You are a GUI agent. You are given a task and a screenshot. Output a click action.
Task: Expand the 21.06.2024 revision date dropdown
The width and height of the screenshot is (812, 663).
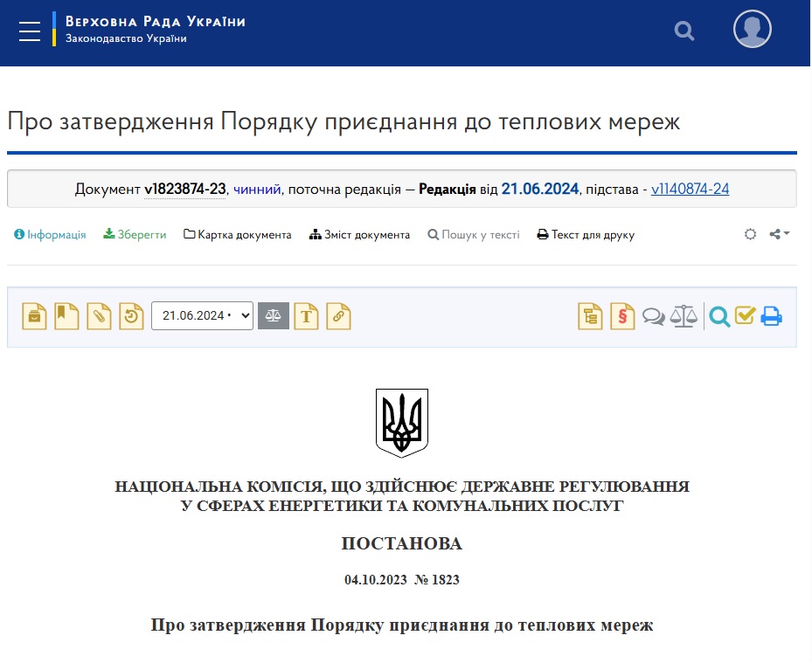point(202,316)
